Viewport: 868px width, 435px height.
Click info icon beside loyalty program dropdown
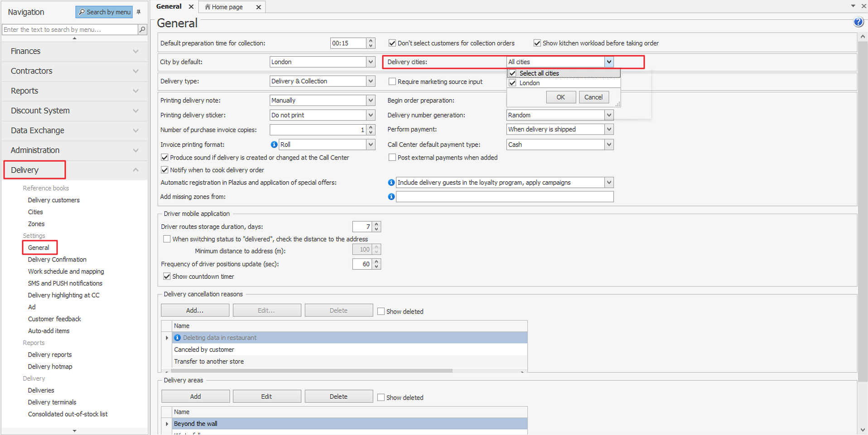[x=391, y=183]
